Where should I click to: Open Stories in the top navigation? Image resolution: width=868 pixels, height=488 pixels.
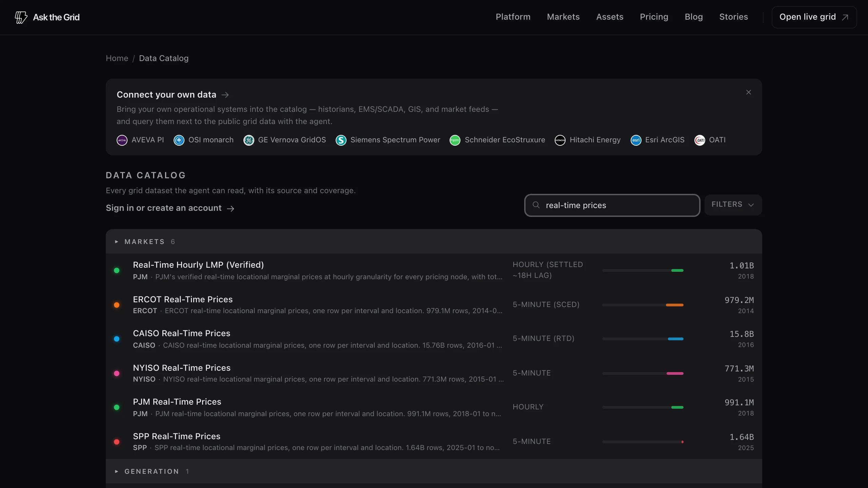(733, 17)
